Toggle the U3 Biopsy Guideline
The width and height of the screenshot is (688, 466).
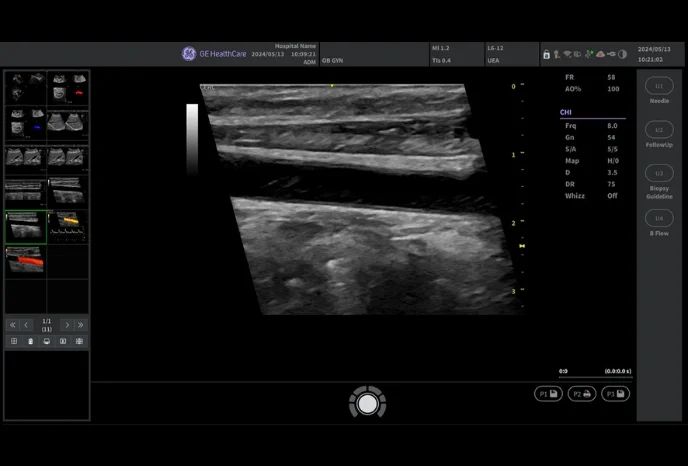658,177
